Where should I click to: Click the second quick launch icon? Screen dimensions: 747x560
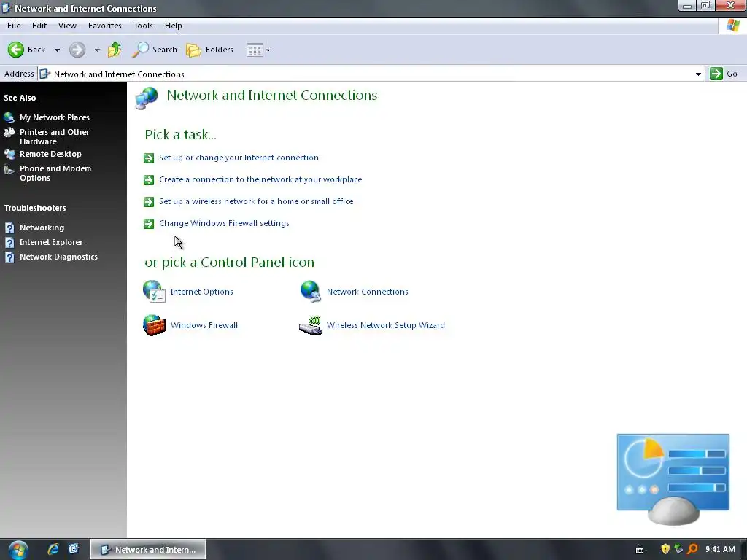(x=74, y=550)
